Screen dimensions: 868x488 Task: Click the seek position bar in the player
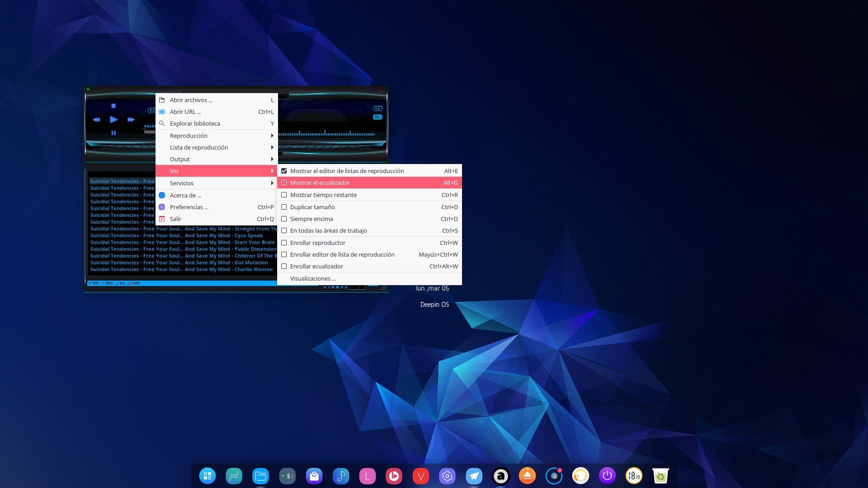tap(326, 134)
